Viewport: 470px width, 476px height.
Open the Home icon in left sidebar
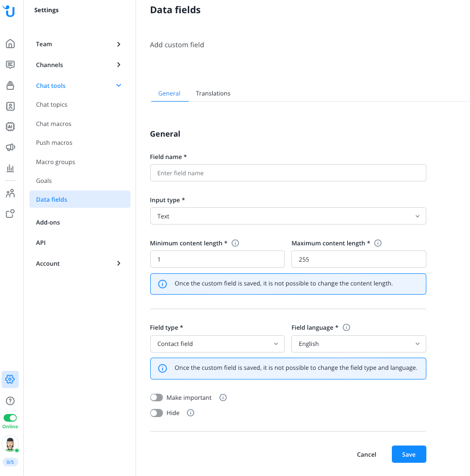[10, 44]
